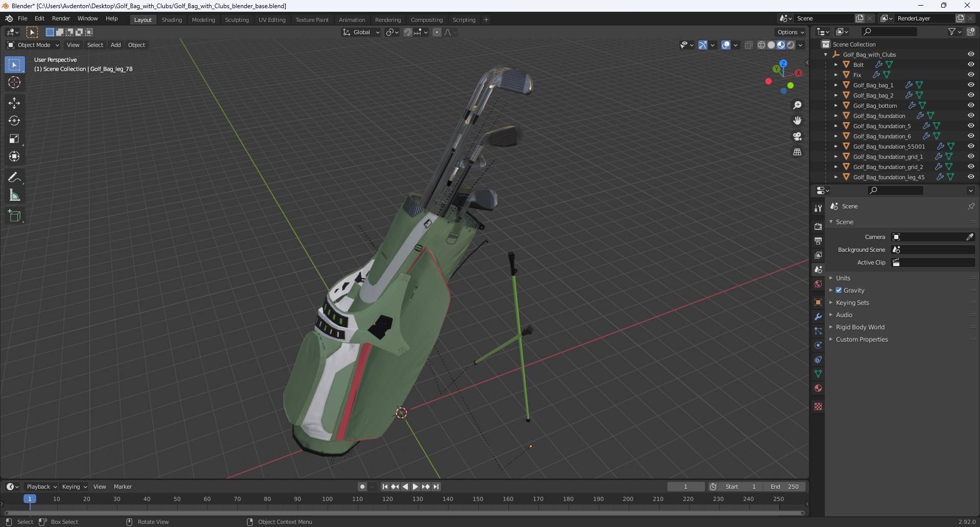This screenshot has height=527, width=980.
Task: Click the Play animation button
Action: pos(415,487)
